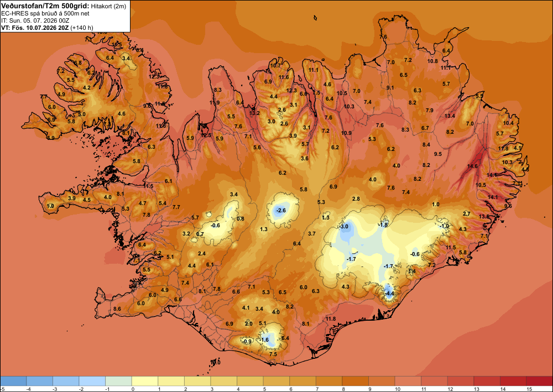Click the 9.1 temperature value

[x=390, y=87]
